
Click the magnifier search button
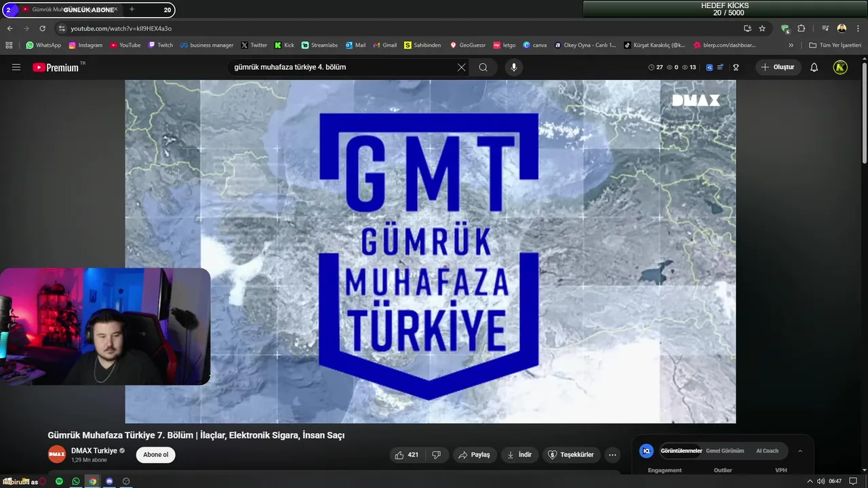pyautogui.click(x=483, y=67)
